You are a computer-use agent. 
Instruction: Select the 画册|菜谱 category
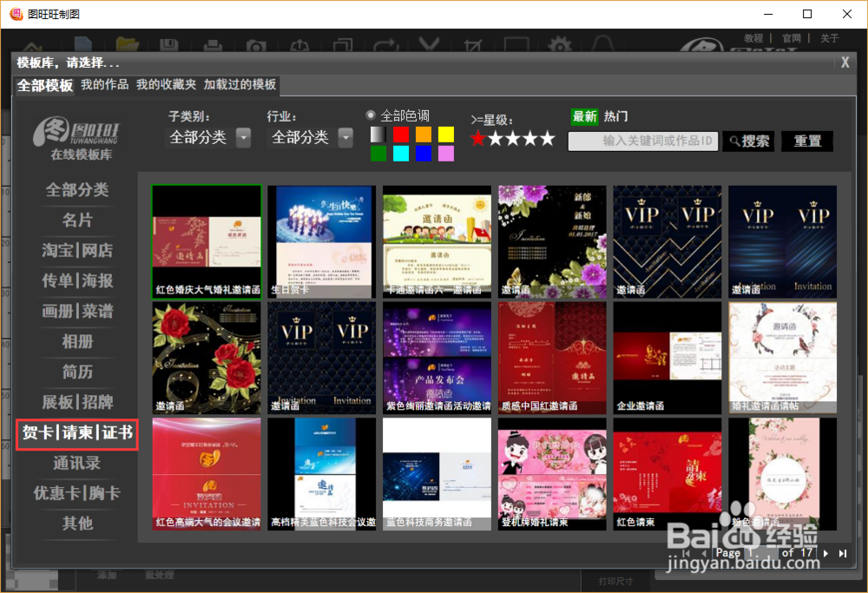pos(77,311)
